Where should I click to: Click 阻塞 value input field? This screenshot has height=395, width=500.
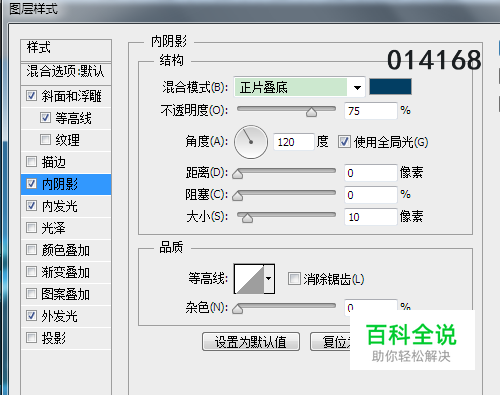[x=371, y=195]
